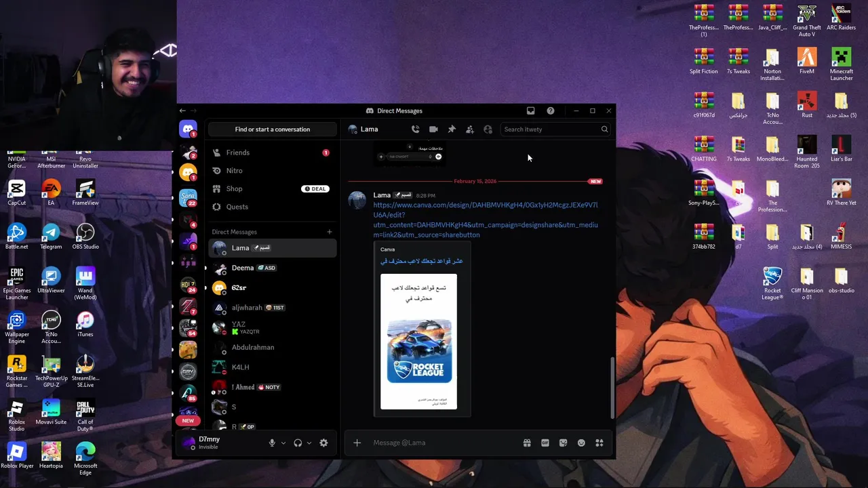Click the chat vertical scrollbar
The height and width of the screenshot is (488, 868).
pyautogui.click(x=612, y=388)
